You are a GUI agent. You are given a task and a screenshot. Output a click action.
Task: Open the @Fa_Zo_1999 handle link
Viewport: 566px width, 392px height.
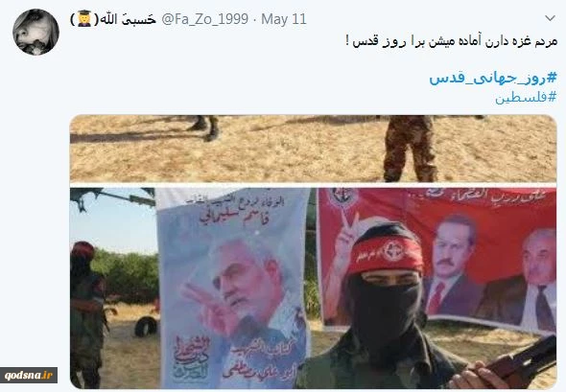click(x=205, y=19)
